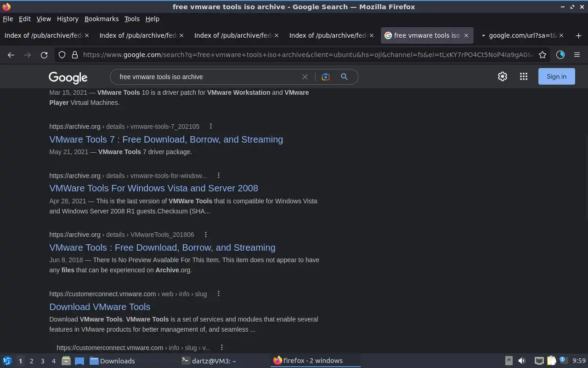Image resolution: width=588 pixels, height=368 pixels.
Task: Open the Lubuntu start menu
Action: click(x=7, y=361)
